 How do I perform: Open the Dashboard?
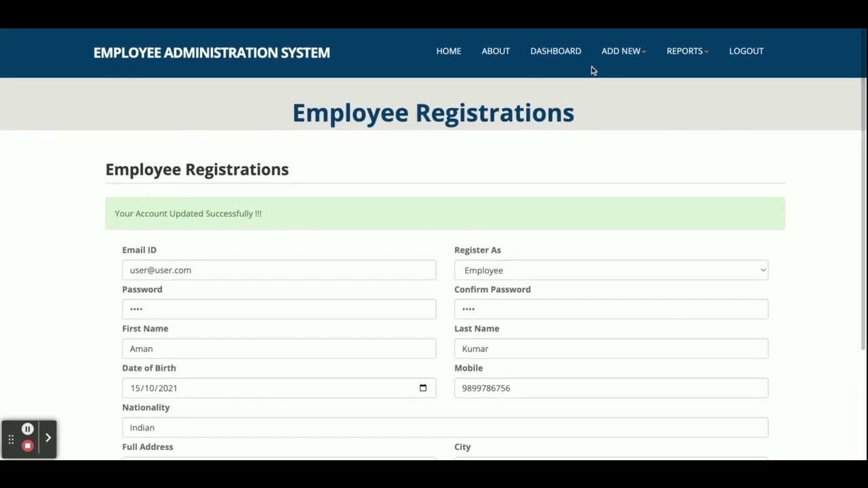(x=555, y=51)
